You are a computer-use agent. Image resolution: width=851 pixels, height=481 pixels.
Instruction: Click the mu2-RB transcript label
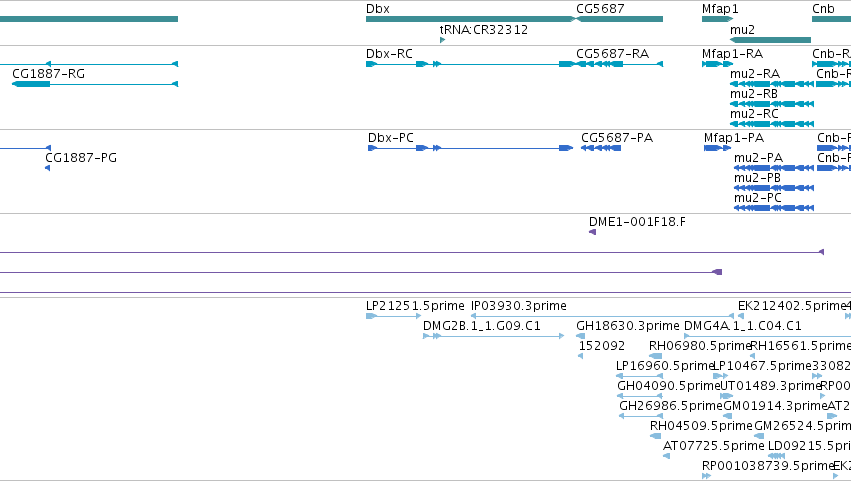(754, 94)
